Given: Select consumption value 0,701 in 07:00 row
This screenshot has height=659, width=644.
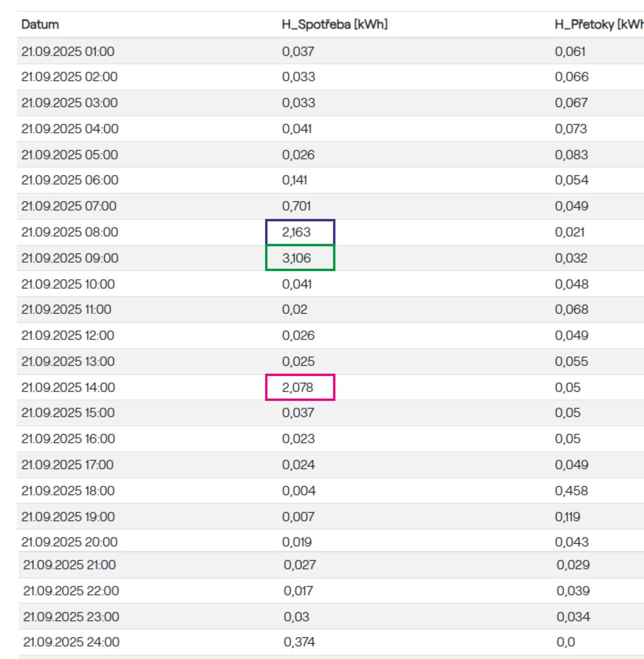Looking at the screenshot, I should click(x=296, y=206).
